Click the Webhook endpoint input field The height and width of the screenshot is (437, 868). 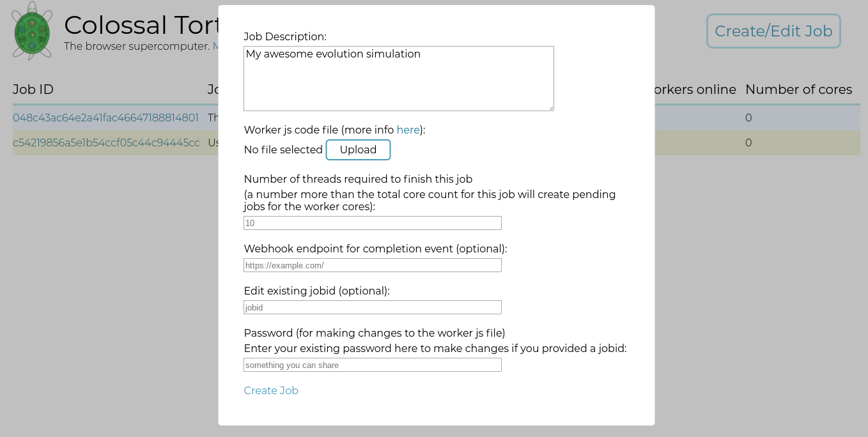click(373, 265)
